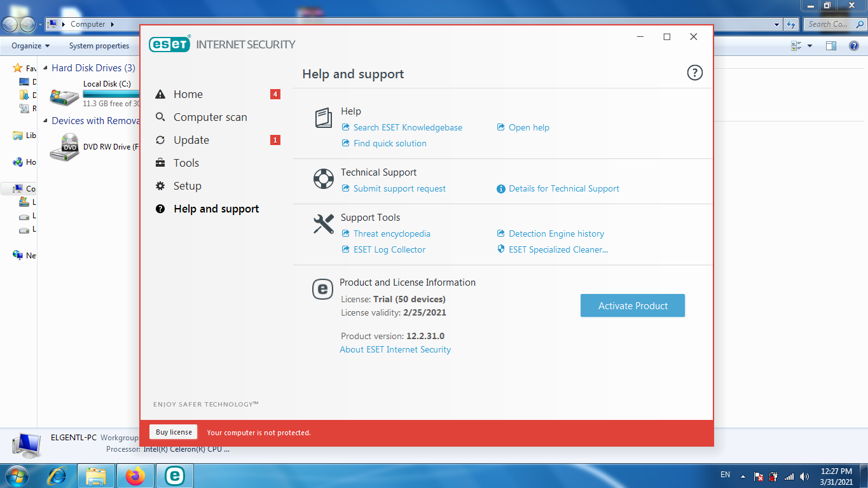Open Detection Engine history link
This screenshot has height=488, width=868.
(x=556, y=234)
